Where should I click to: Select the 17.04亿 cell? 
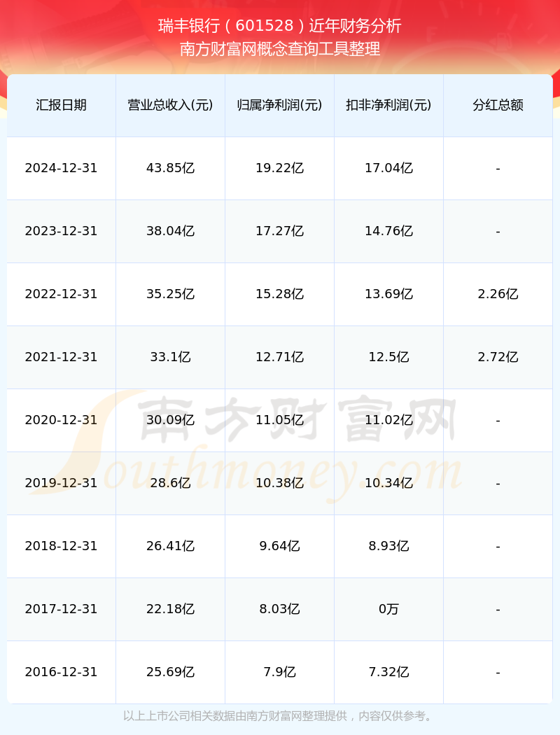389,168
